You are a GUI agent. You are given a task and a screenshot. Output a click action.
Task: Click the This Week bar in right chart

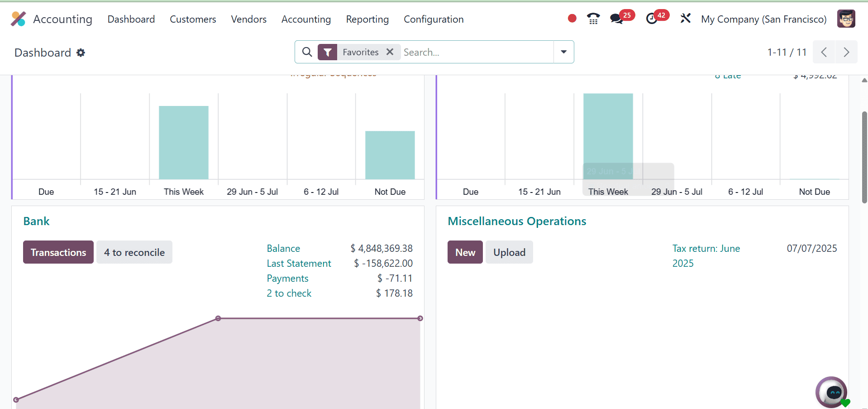pyautogui.click(x=608, y=136)
